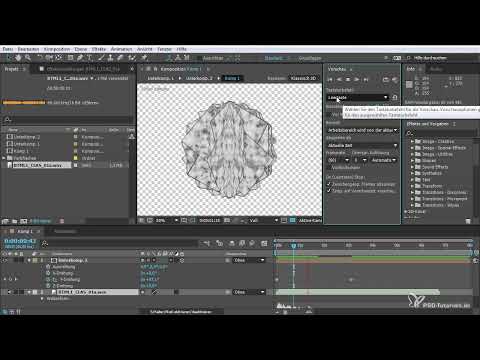Jump to first frame in Vorschau panel
Screen dimensions: 480x360
click(x=330, y=80)
